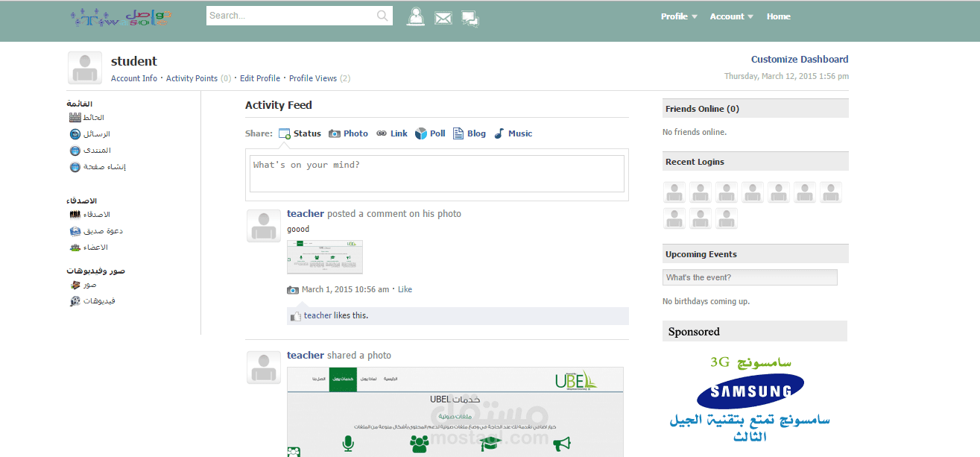The height and width of the screenshot is (457, 980).
Task: Click the site logo in header
Action: [122, 18]
